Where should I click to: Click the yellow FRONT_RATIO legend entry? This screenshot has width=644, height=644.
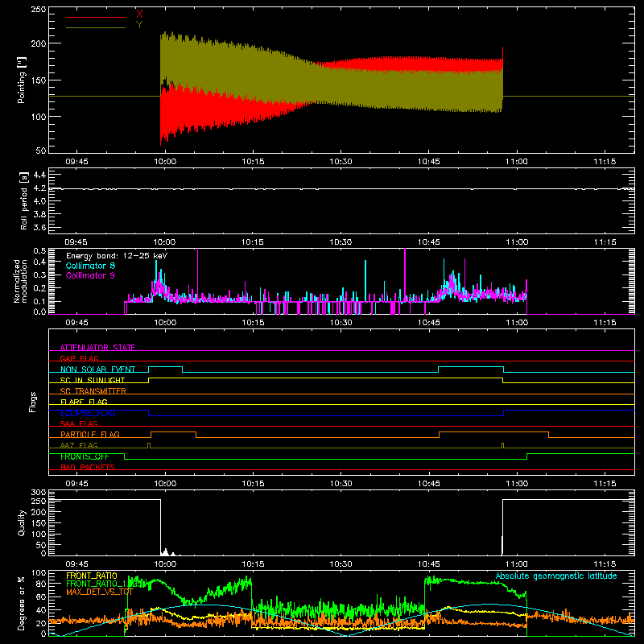pos(92,576)
